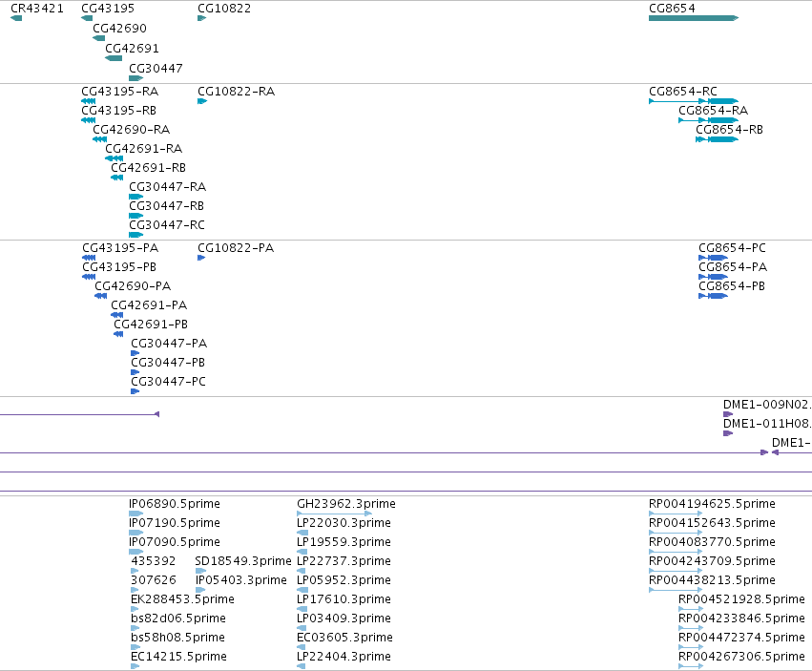Image resolution: width=812 pixels, height=671 pixels.
Task: Select EST IP05403.3prime label
Action: (241, 579)
